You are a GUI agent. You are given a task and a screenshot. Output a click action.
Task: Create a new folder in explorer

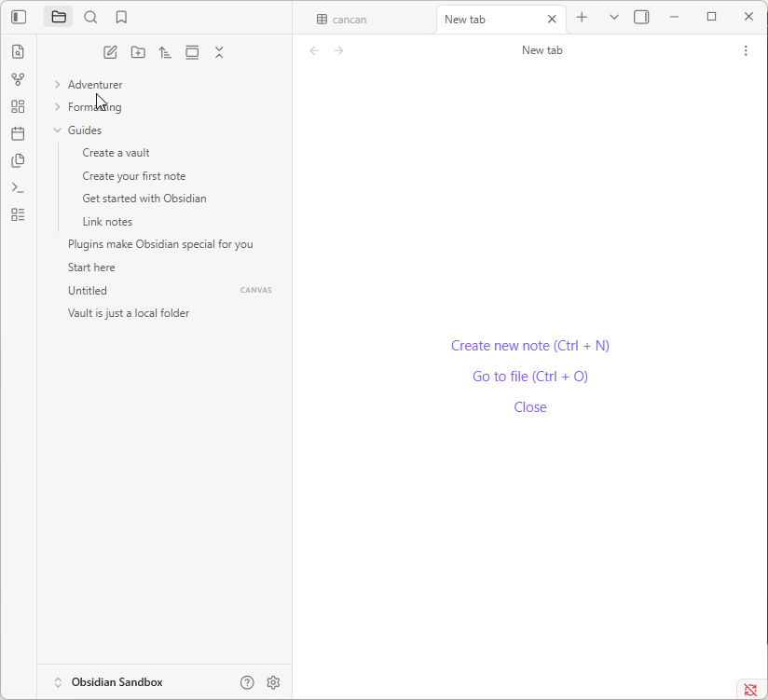click(x=138, y=52)
